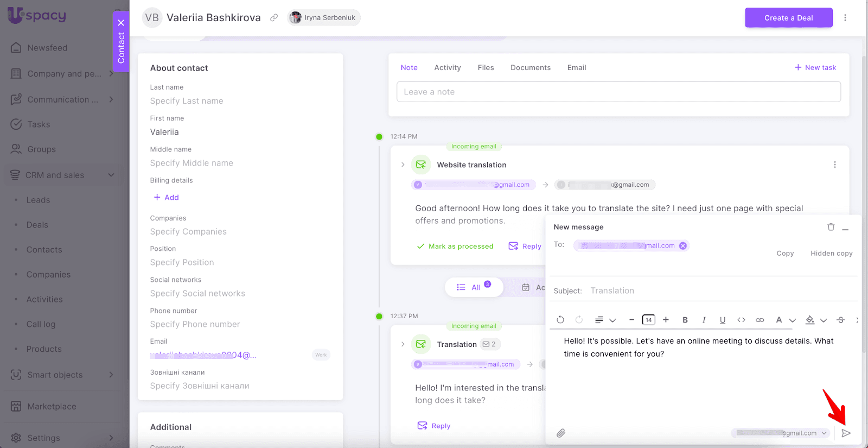Expand the Website translation email entry

(403, 165)
